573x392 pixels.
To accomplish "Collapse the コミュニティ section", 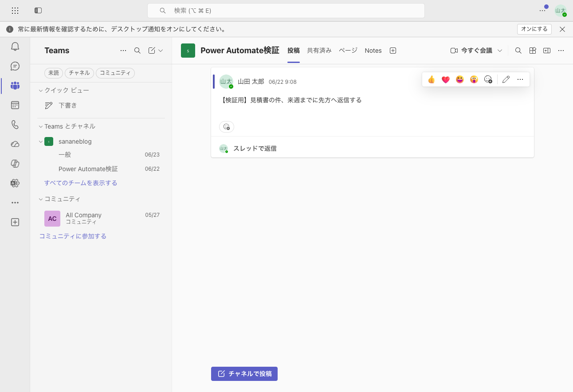I will [x=41, y=199].
